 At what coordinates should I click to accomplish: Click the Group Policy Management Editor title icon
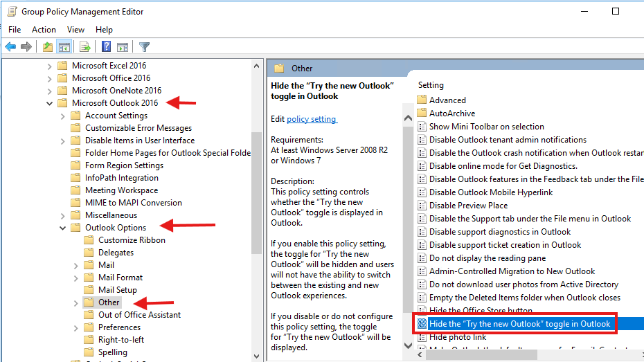[12, 12]
